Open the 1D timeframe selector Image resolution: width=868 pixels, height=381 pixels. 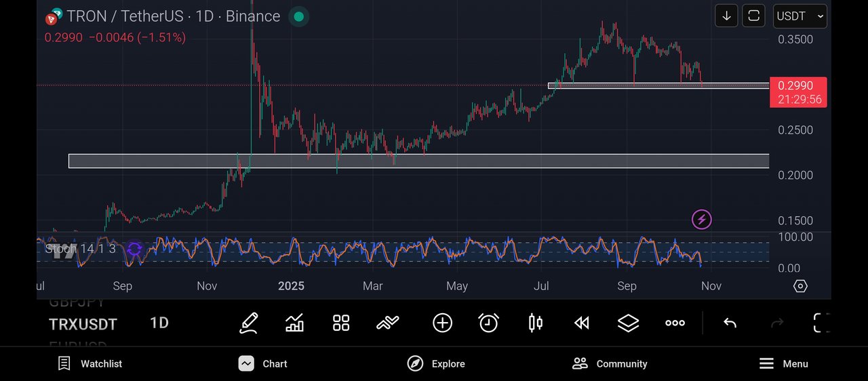pyautogui.click(x=159, y=323)
